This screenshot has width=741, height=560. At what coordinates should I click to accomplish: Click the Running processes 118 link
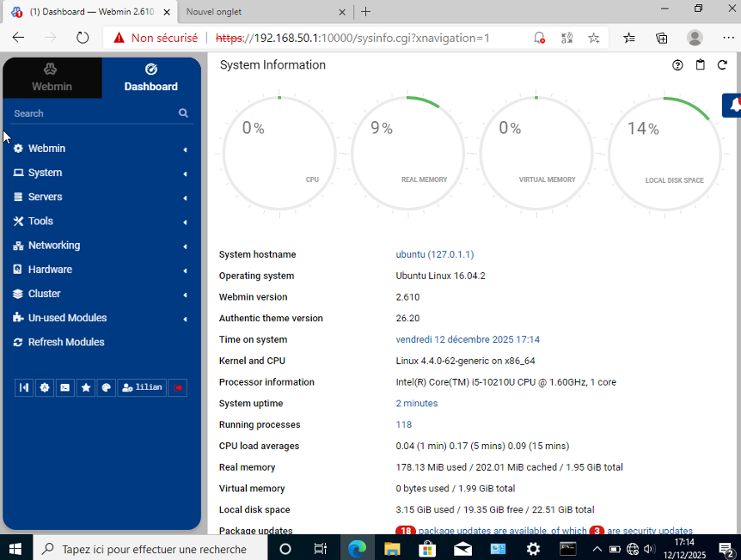coord(403,424)
